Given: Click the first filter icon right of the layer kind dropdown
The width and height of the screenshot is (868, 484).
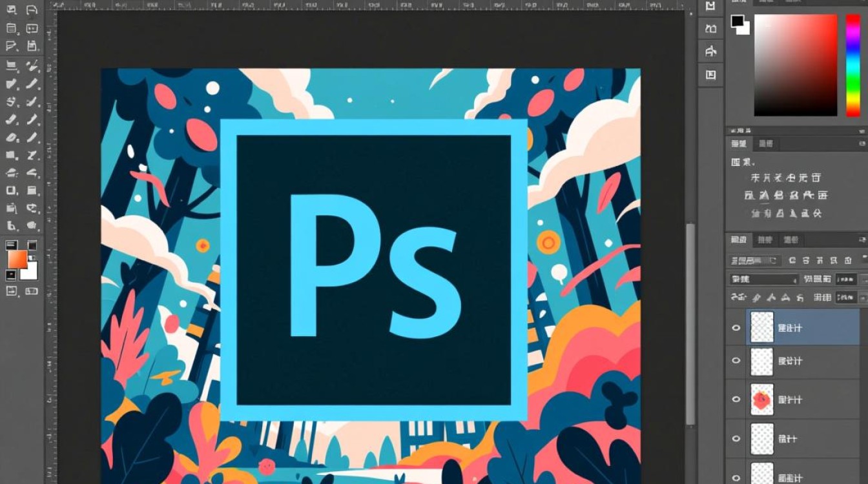Looking at the screenshot, I should tap(792, 261).
